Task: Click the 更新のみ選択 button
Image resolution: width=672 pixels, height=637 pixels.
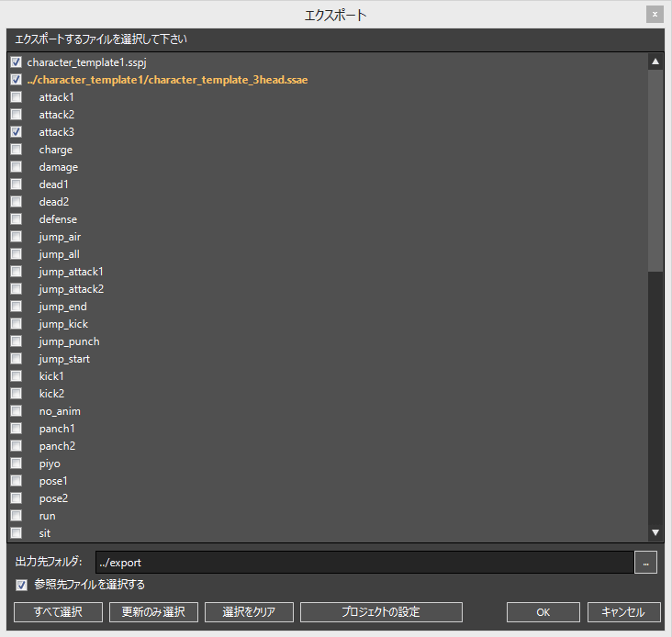Action: point(153,611)
